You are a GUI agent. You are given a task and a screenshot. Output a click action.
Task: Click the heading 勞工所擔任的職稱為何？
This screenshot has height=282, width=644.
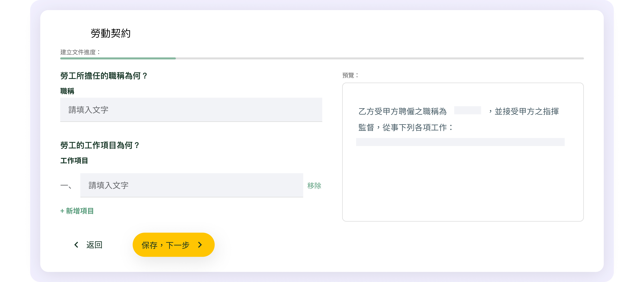[x=104, y=76]
